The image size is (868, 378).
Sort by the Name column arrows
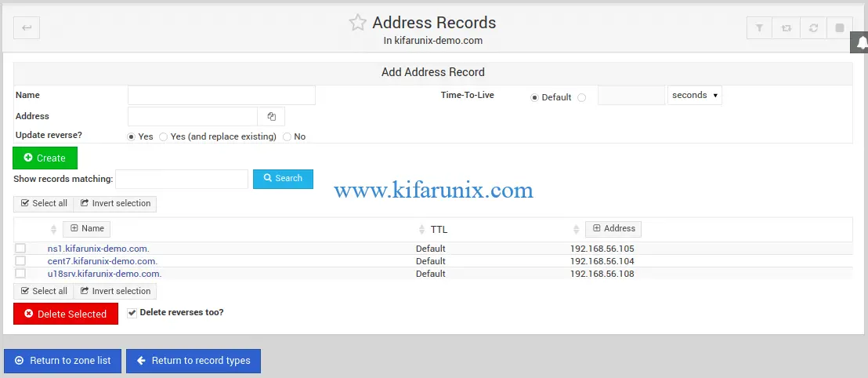click(53, 230)
